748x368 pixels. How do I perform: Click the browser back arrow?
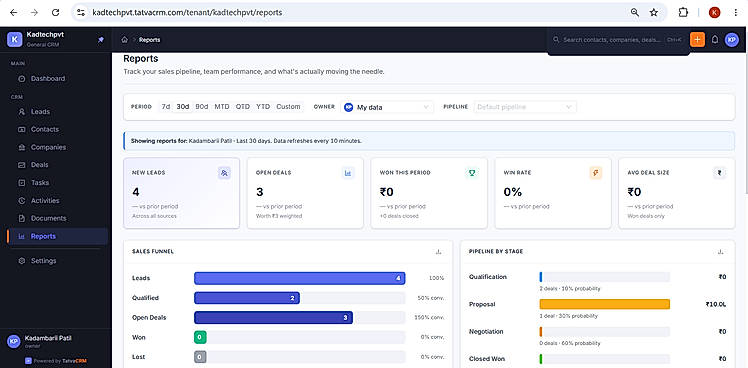click(x=13, y=13)
